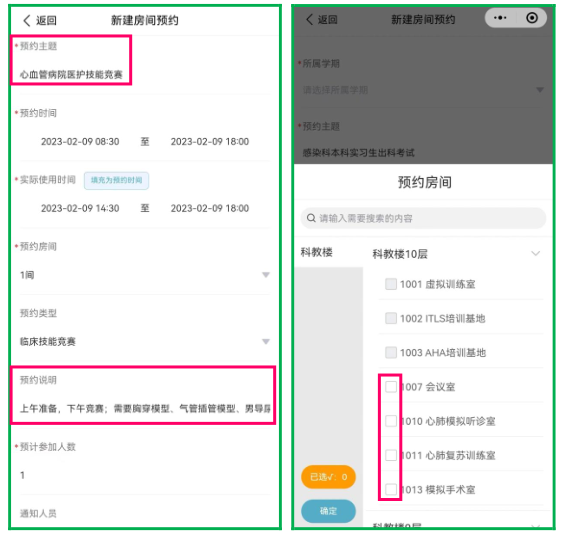Click the search magnifier icon
The image size is (562, 534).
[x=311, y=218]
